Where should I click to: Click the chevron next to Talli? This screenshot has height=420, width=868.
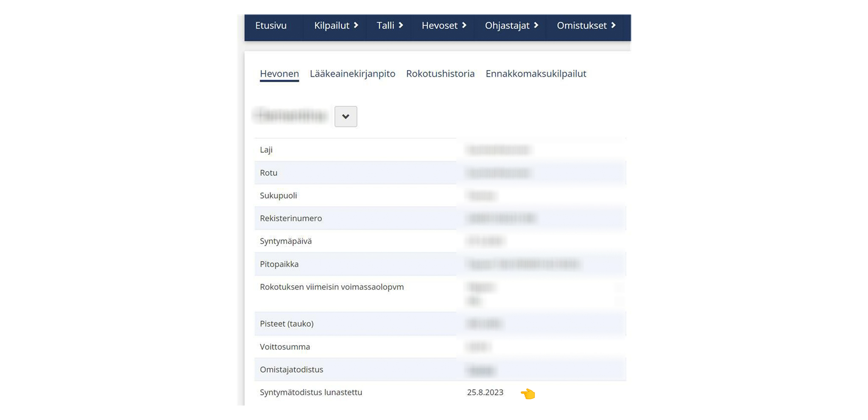click(x=401, y=25)
